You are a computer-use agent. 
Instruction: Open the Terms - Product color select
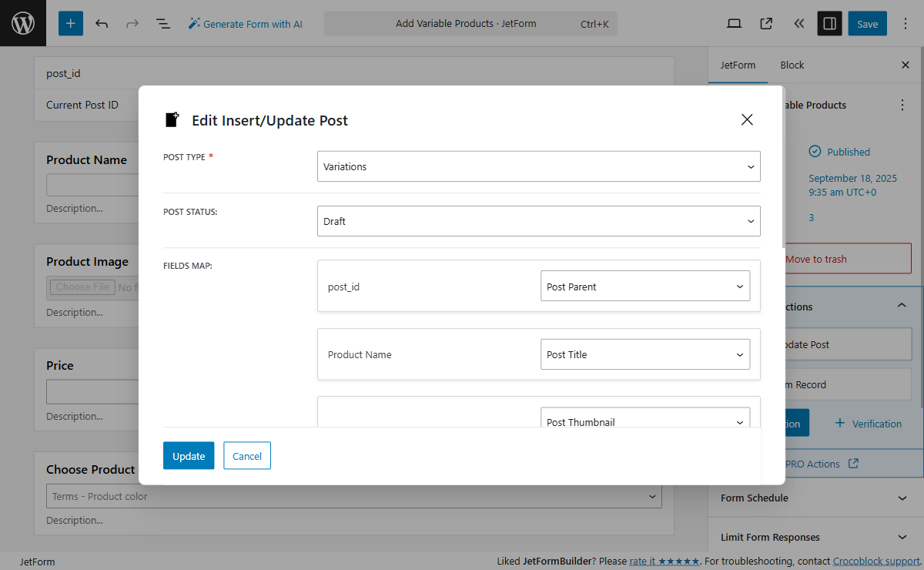(354, 496)
